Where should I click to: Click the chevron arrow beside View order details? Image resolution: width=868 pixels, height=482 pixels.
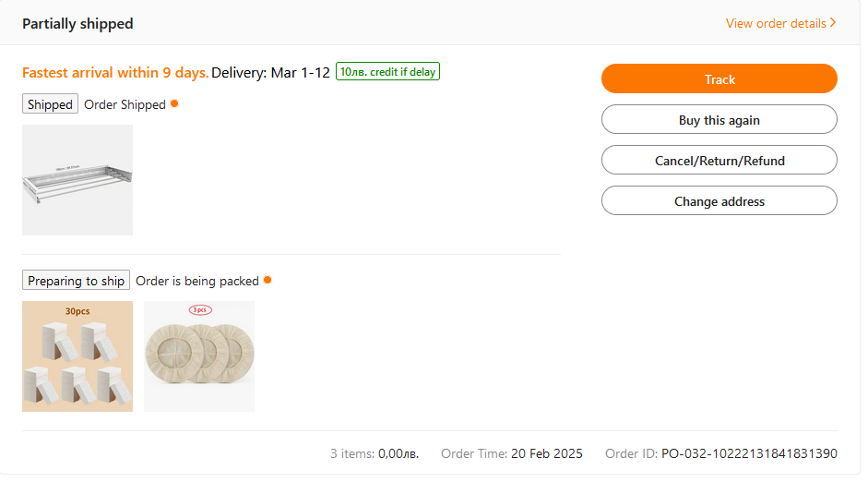coord(833,23)
